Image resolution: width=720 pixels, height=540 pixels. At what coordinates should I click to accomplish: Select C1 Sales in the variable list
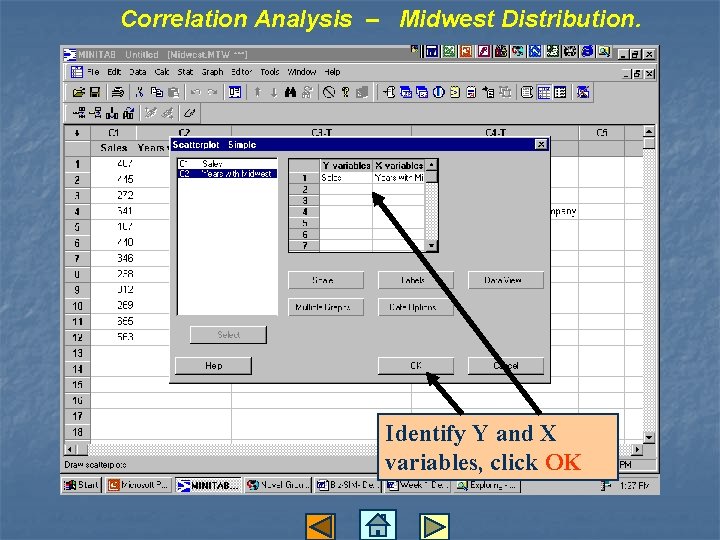click(227, 164)
